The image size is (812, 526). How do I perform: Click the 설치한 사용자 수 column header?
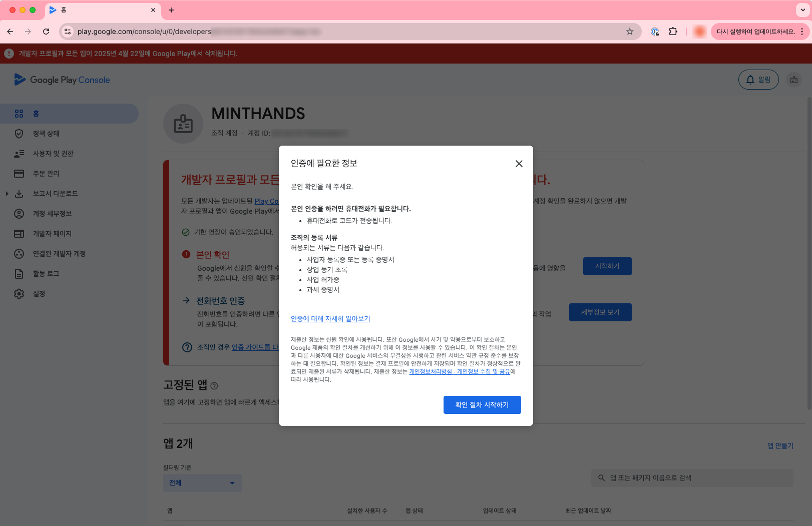point(367,511)
